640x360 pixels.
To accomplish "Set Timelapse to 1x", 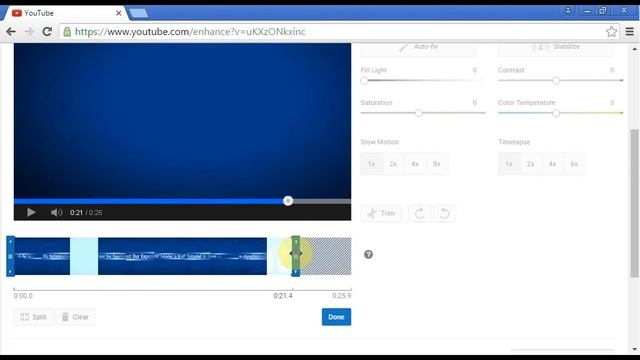I will pyautogui.click(x=509, y=164).
